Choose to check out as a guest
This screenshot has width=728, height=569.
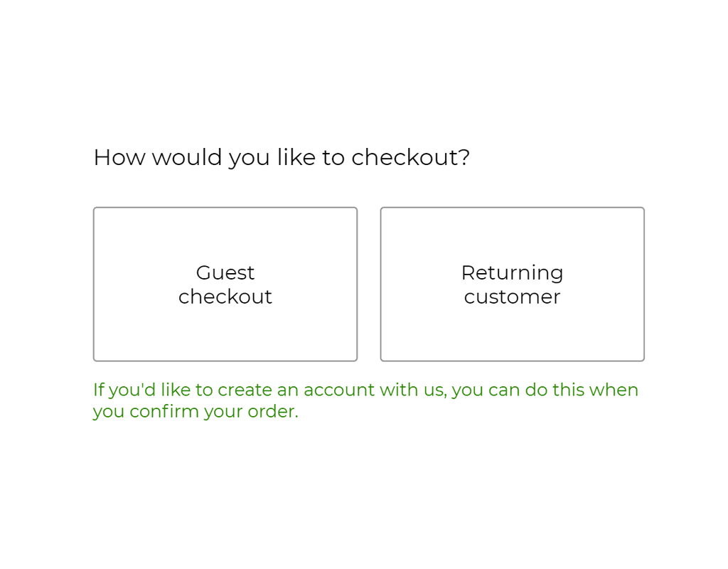(225, 284)
